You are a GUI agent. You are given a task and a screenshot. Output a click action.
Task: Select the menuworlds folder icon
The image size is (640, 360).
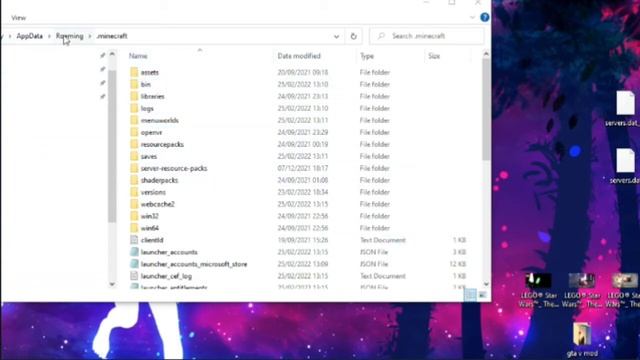pos(134,120)
